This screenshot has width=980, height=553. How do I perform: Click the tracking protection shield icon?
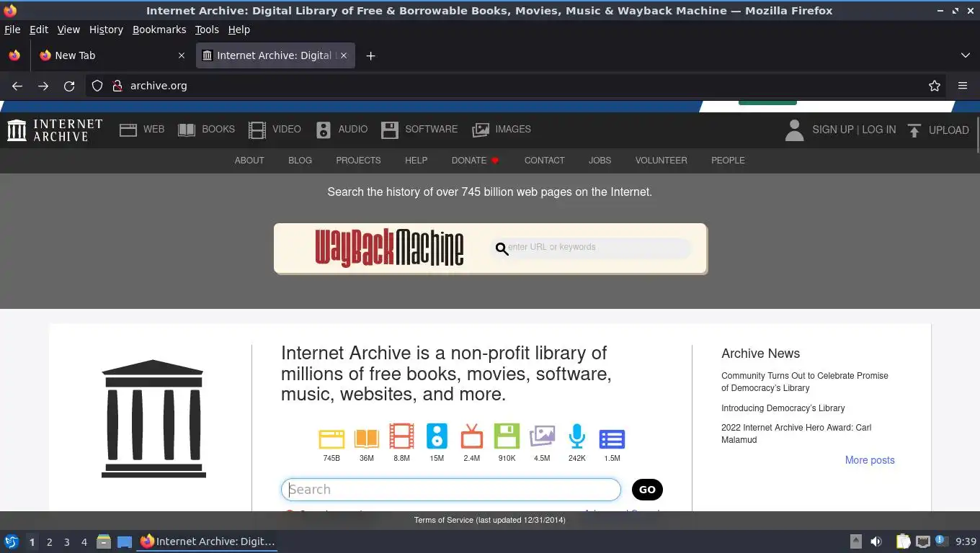tap(97, 86)
